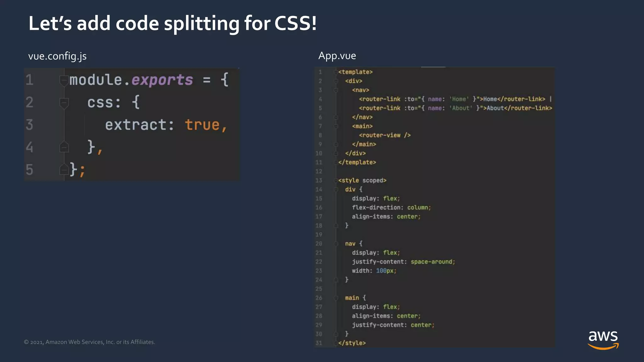Collapse module.exports fold marker on line 1
This screenshot has height=362, width=644.
click(64, 80)
